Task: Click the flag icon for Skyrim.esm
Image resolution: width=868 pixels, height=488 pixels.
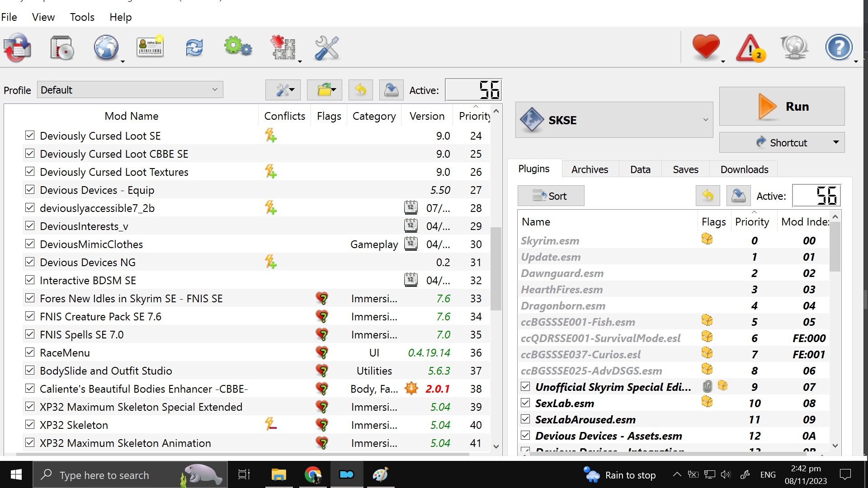Action: coord(707,239)
